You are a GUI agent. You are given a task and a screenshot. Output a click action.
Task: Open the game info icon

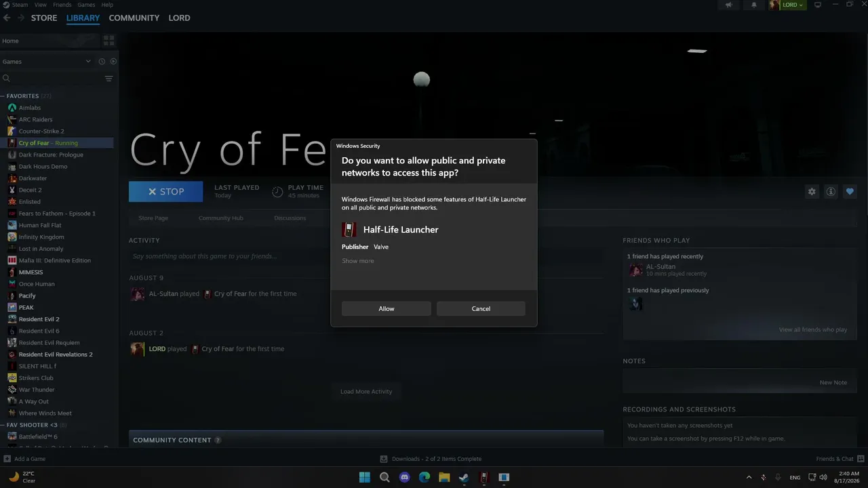pos(831,192)
